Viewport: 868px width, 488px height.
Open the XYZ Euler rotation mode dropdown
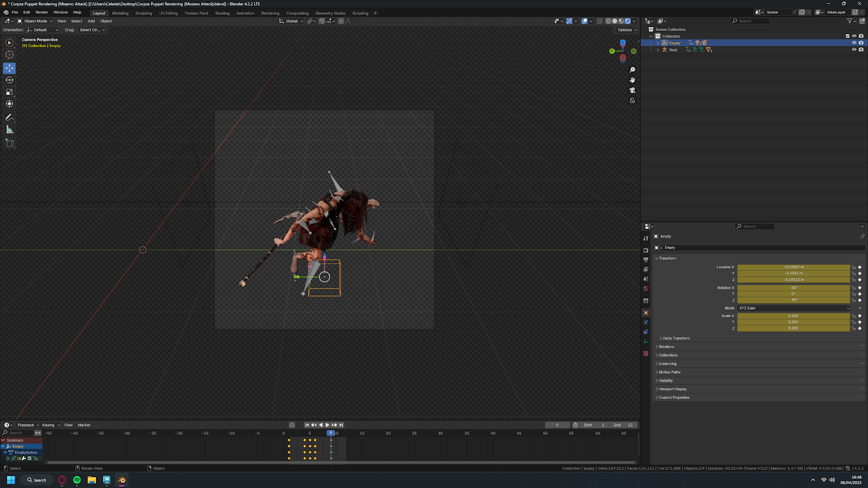[x=794, y=308]
